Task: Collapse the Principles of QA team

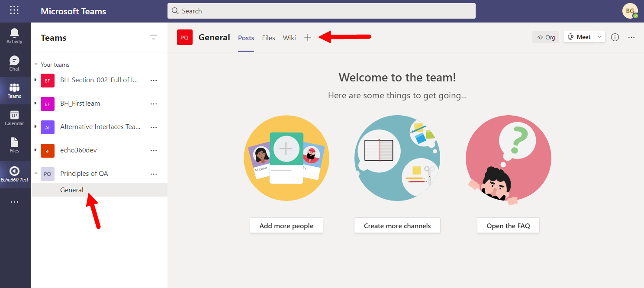Action: click(x=35, y=173)
